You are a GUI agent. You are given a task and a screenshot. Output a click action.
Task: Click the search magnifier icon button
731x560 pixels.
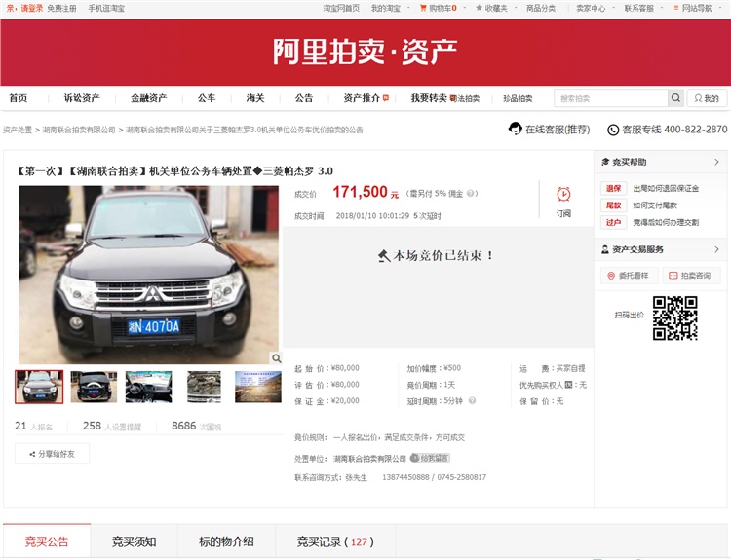click(675, 98)
